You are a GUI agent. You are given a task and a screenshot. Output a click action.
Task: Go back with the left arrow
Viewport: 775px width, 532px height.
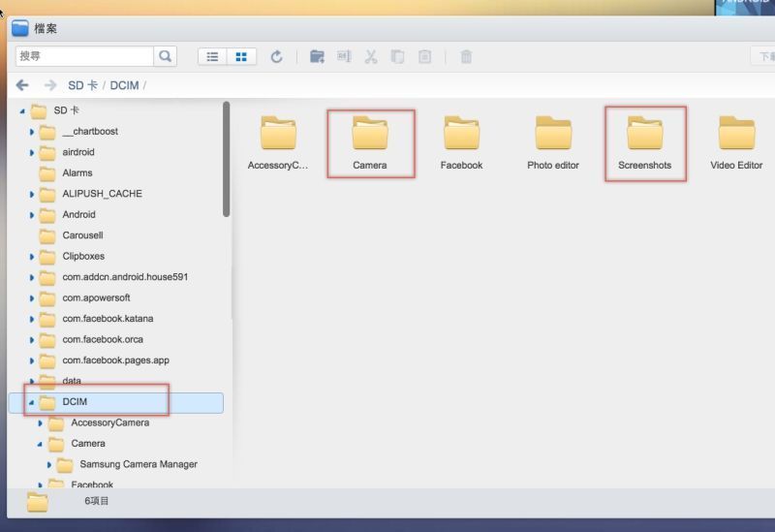(x=22, y=85)
